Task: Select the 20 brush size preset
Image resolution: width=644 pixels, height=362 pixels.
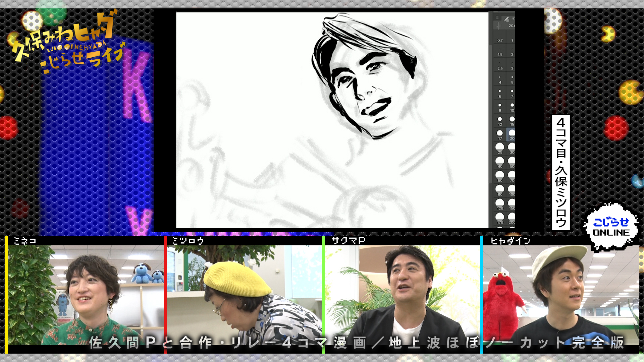Action: [x=512, y=134]
